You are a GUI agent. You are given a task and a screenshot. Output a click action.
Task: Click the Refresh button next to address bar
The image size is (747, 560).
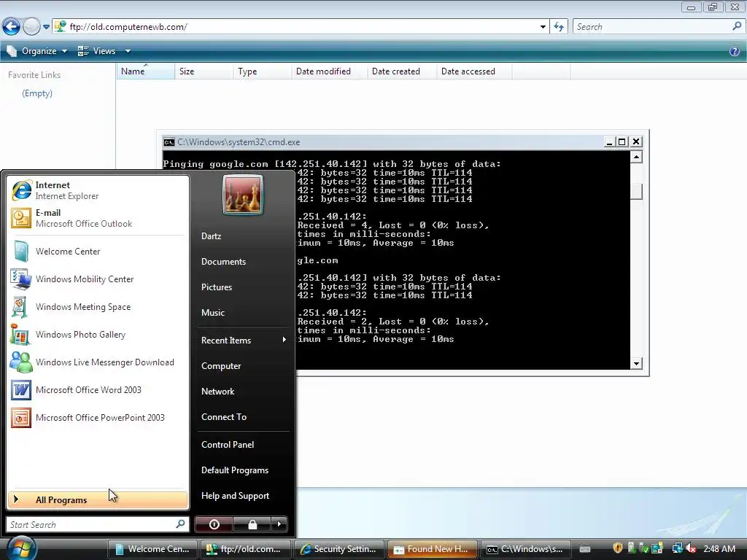(x=559, y=27)
